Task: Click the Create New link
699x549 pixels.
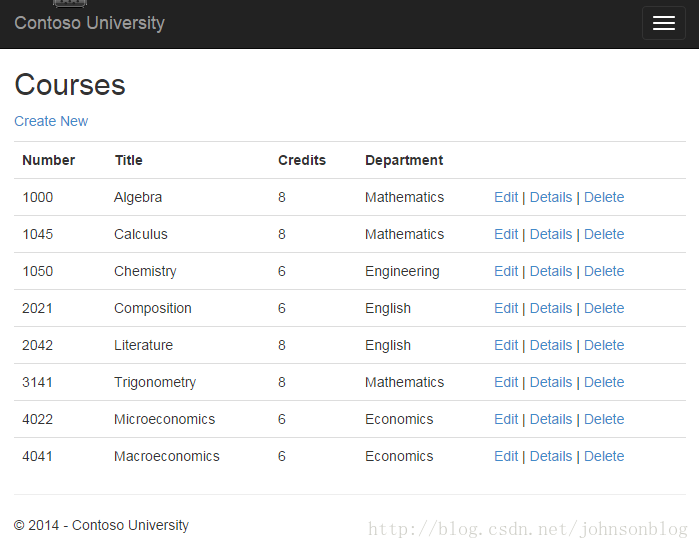Action: click(51, 121)
